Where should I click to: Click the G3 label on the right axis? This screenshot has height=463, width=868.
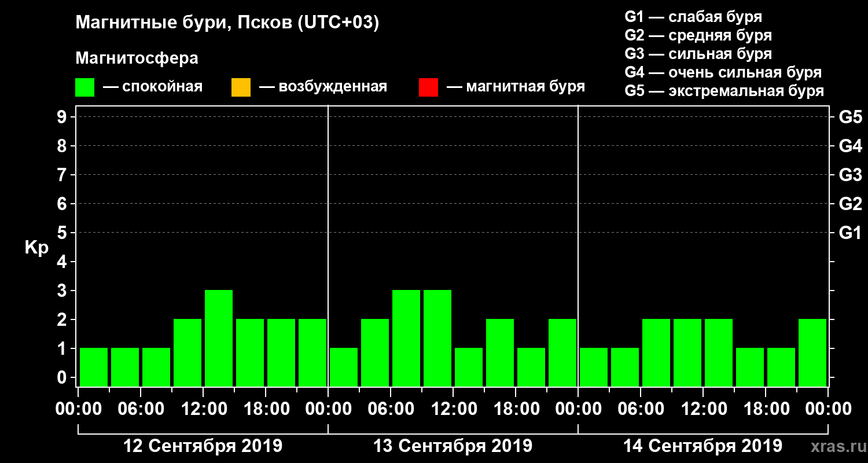(x=851, y=175)
